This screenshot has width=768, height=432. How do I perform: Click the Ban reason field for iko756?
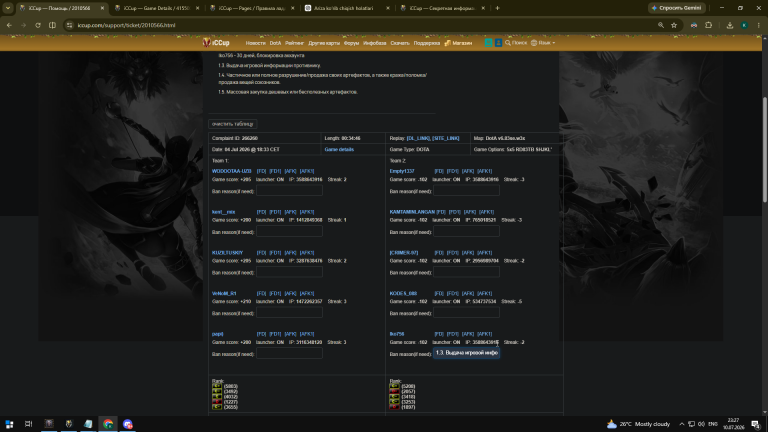click(466, 353)
